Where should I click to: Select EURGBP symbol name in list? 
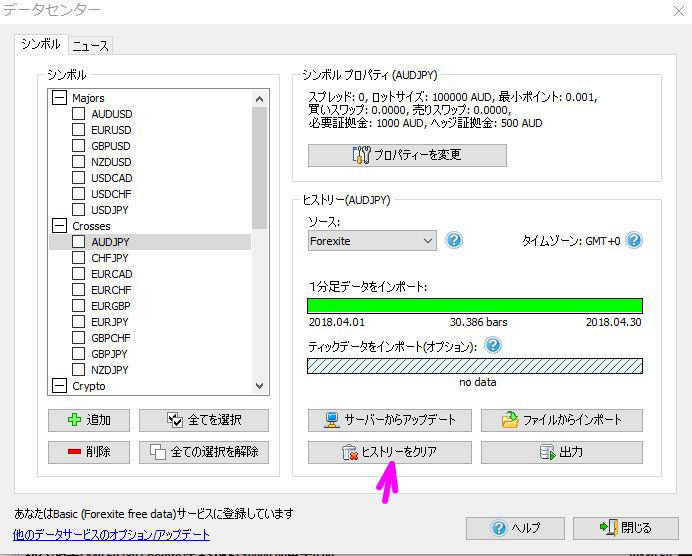(111, 306)
